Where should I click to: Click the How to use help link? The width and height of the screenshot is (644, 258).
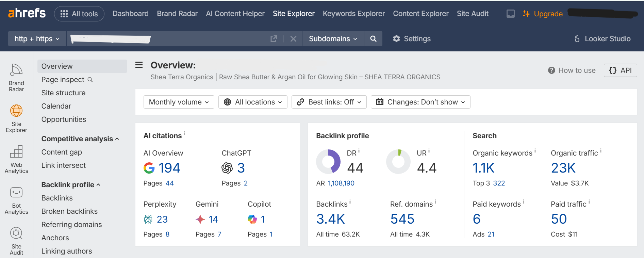point(572,70)
